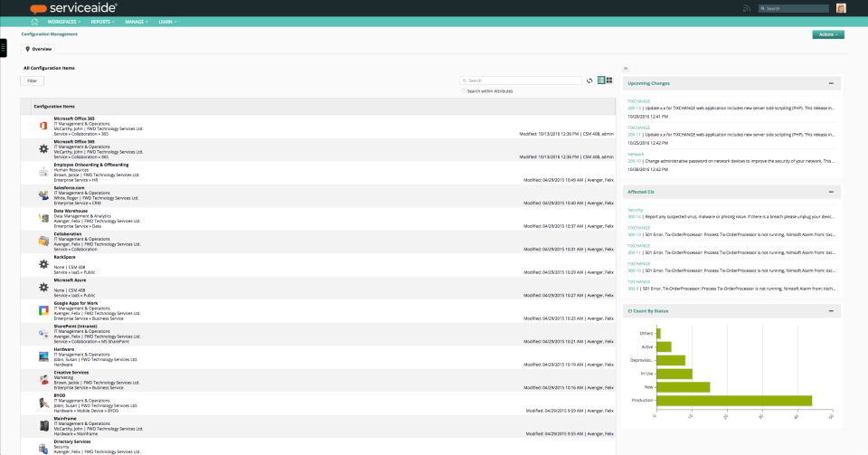Collapse the Upcoming Changes panel

click(831, 83)
